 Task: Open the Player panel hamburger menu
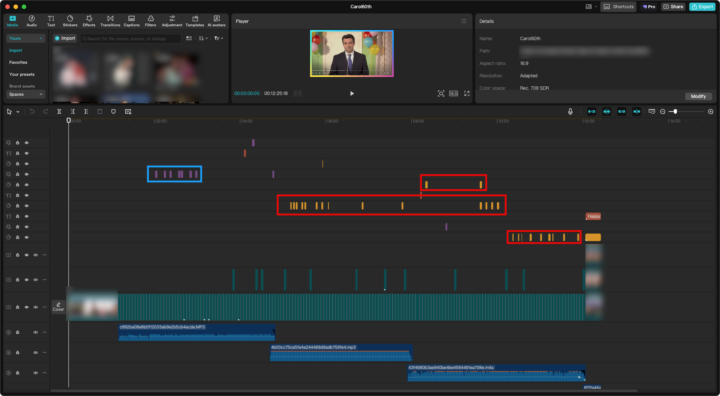(x=464, y=22)
